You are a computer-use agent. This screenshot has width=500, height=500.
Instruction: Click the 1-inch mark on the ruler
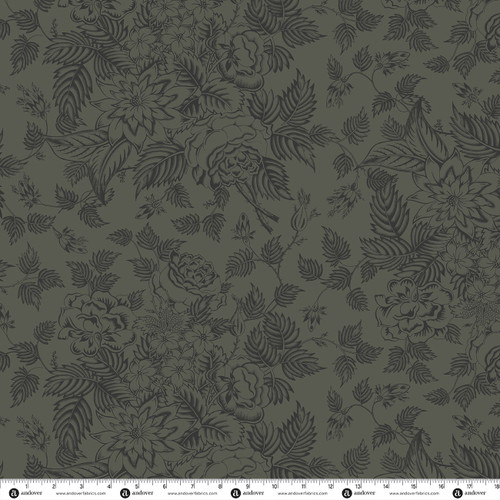26,487
